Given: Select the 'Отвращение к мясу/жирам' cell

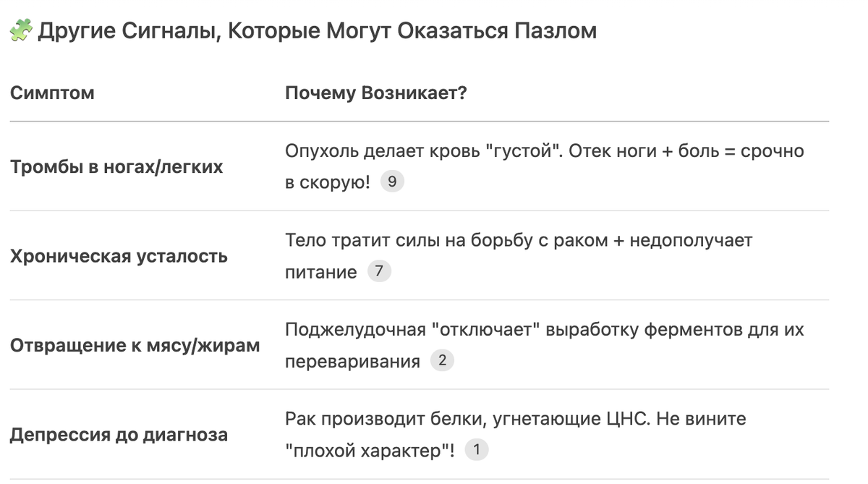Looking at the screenshot, I should 135,345.
